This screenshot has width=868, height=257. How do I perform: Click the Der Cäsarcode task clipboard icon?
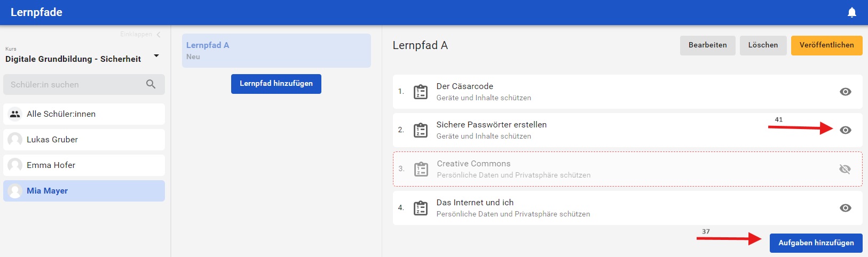[421, 92]
